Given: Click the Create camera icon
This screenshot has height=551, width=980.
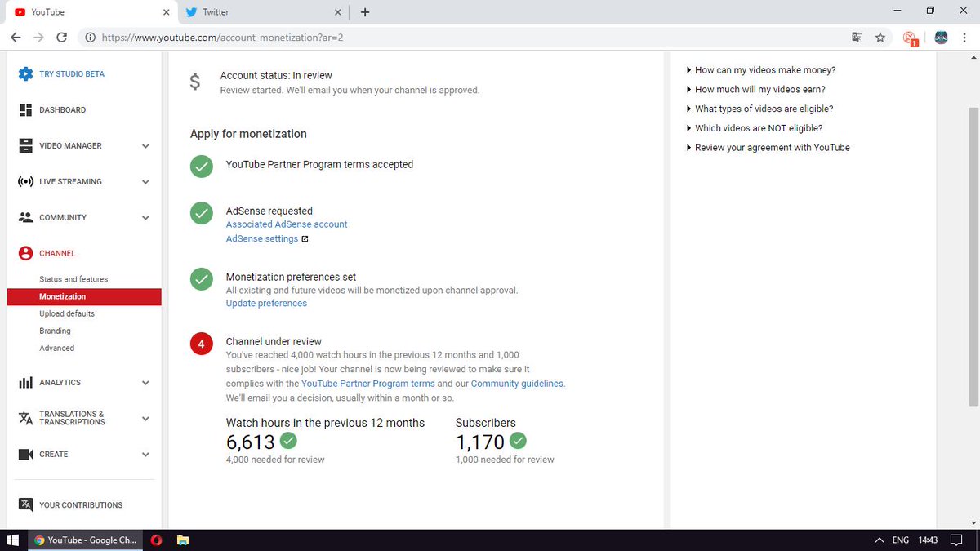Looking at the screenshot, I should point(25,454).
